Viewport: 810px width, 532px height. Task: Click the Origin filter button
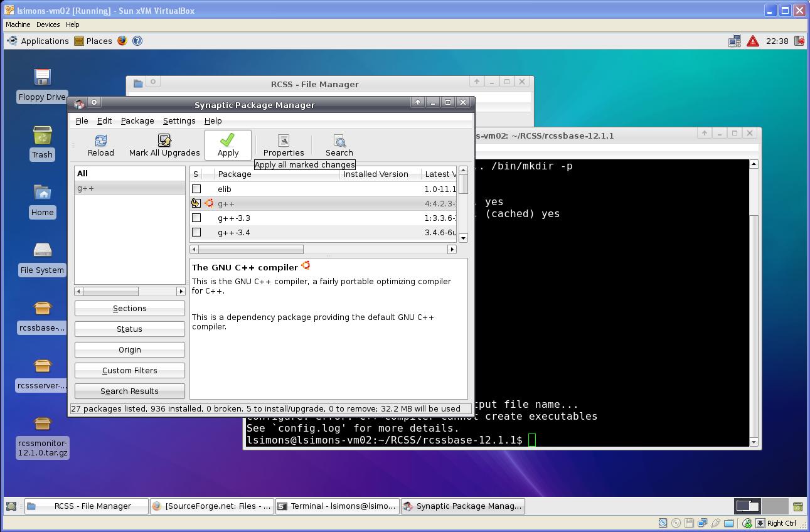tap(129, 349)
